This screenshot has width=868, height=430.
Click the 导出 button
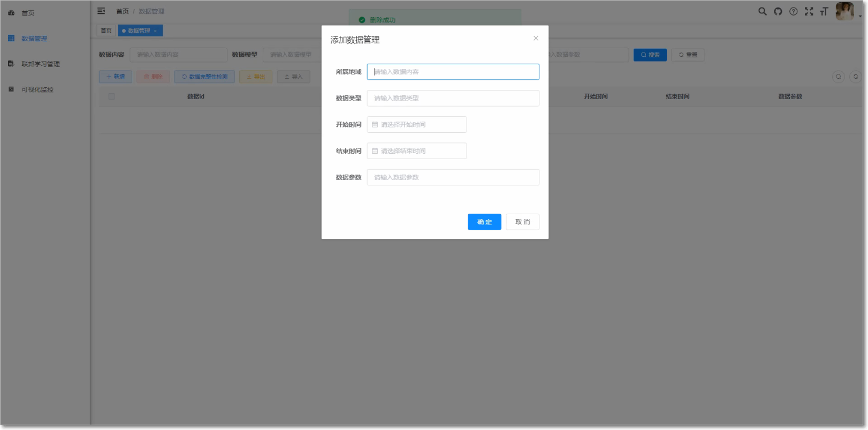point(256,77)
